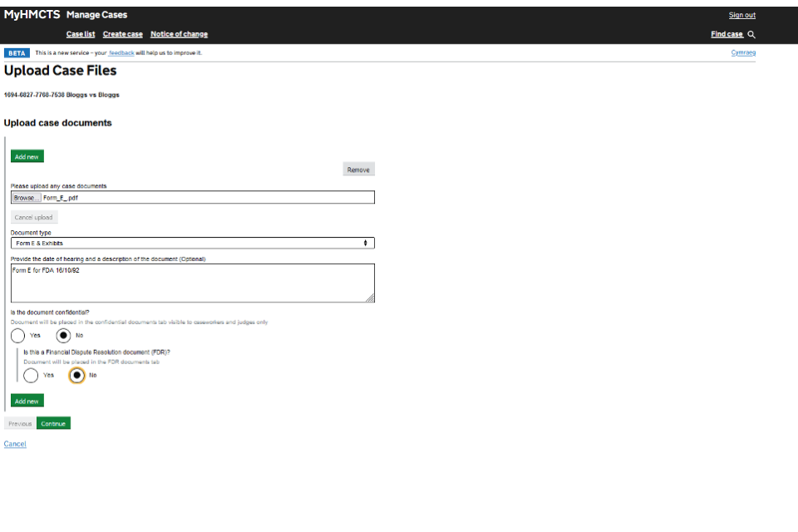Click the hearing date description text area
798x532 pixels.
click(192, 283)
